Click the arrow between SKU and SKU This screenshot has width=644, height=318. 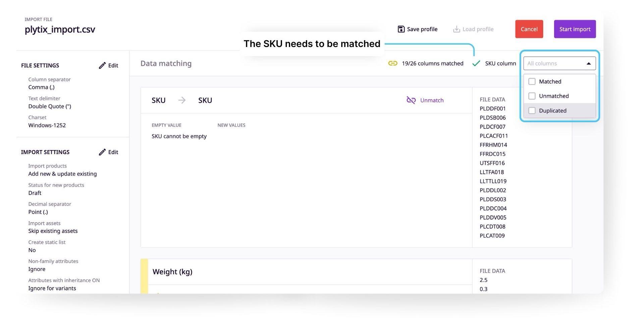point(182,100)
